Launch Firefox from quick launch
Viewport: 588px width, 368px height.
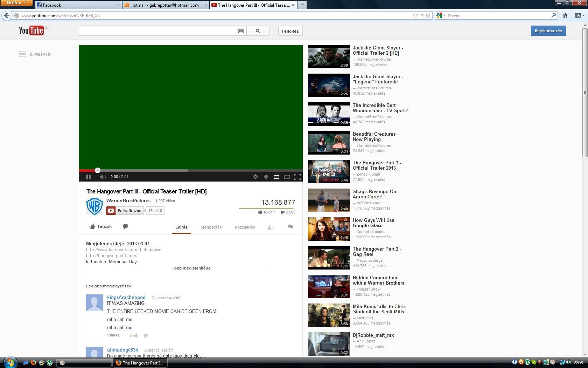click(33, 363)
